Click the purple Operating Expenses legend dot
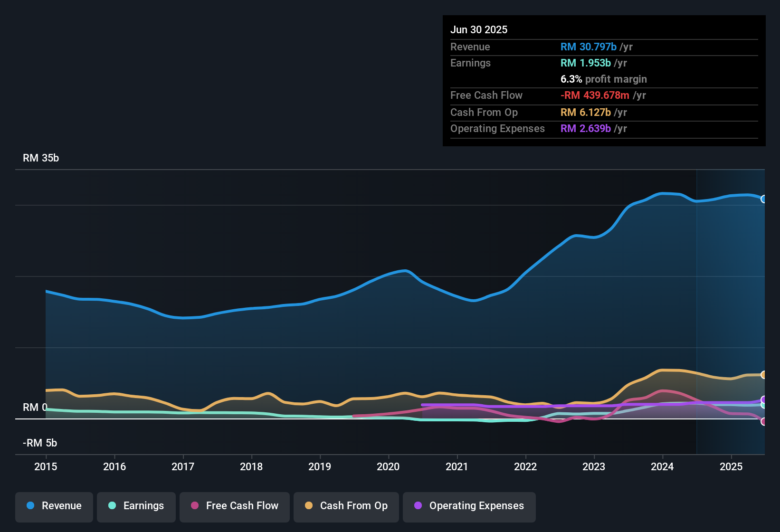This screenshot has width=780, height=532. coord(418,506)
